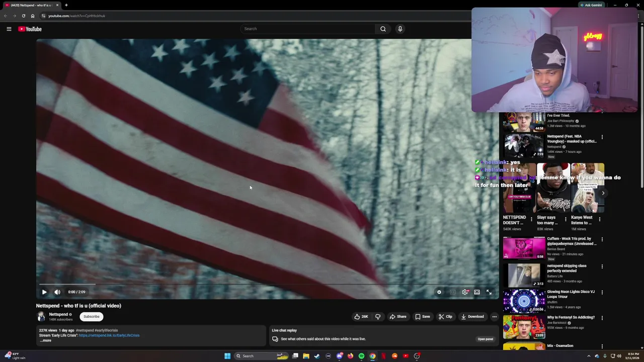Click the address bar URL
644x362 pixels.
click(x=76, y=16)
